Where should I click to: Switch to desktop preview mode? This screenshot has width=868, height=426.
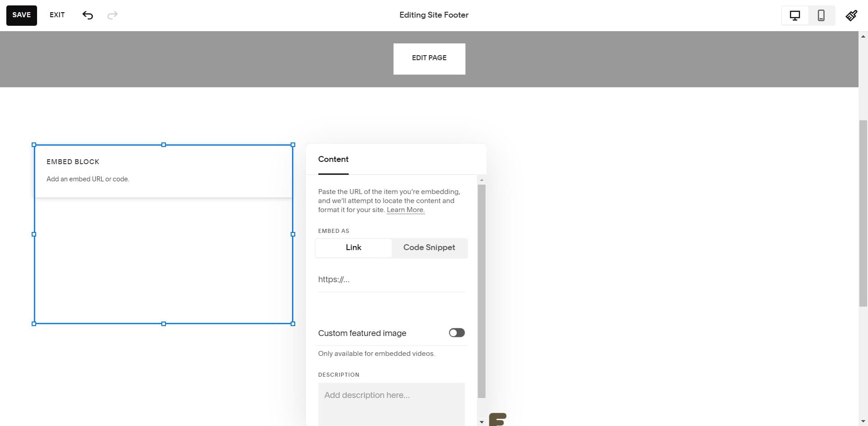point(794,15)
